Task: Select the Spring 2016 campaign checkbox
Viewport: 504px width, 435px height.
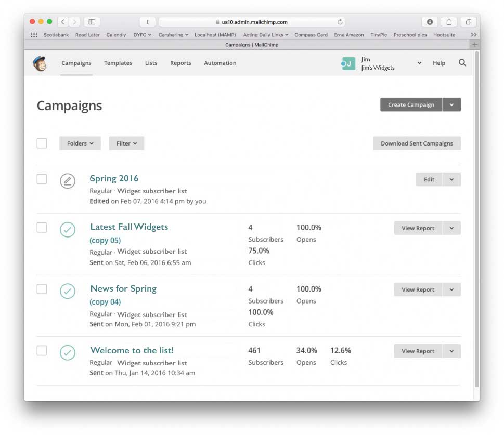Action: [42, 179]
